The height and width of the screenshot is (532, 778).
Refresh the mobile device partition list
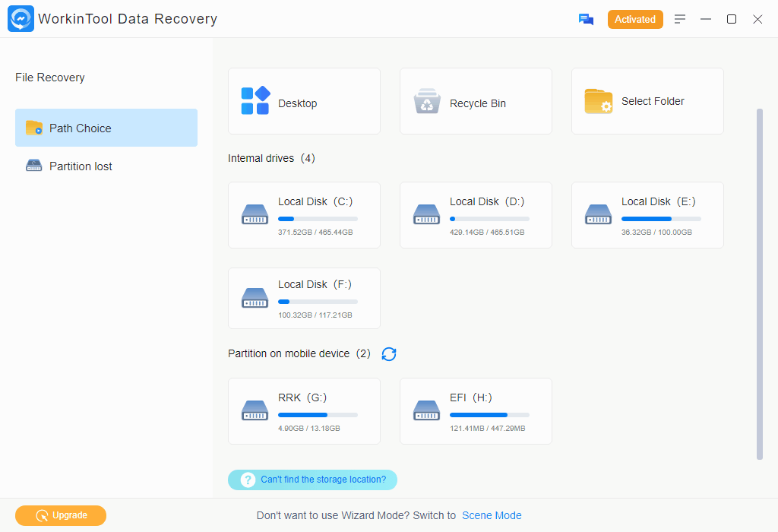click(389, 354)
